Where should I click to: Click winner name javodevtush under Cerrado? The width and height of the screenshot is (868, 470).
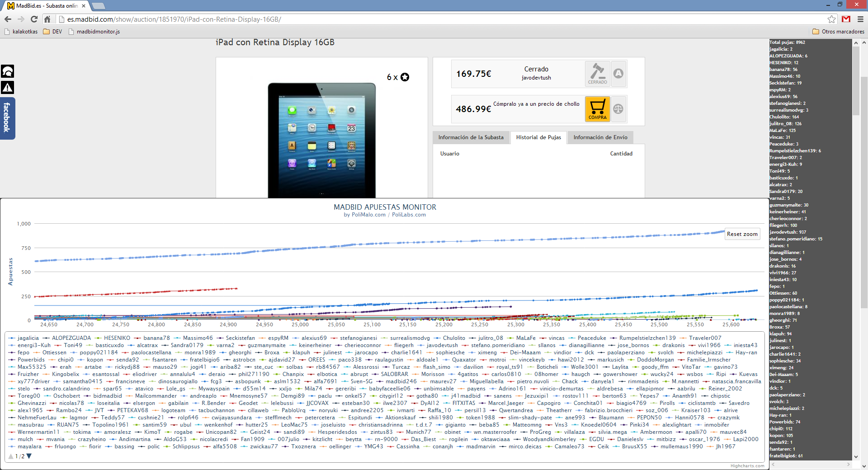click(x=536, y=78)
